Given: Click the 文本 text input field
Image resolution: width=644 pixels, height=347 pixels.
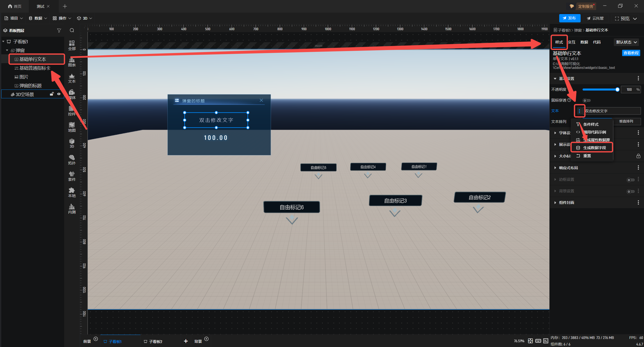Looking at the screenshot, I should (x=611, y=111).
